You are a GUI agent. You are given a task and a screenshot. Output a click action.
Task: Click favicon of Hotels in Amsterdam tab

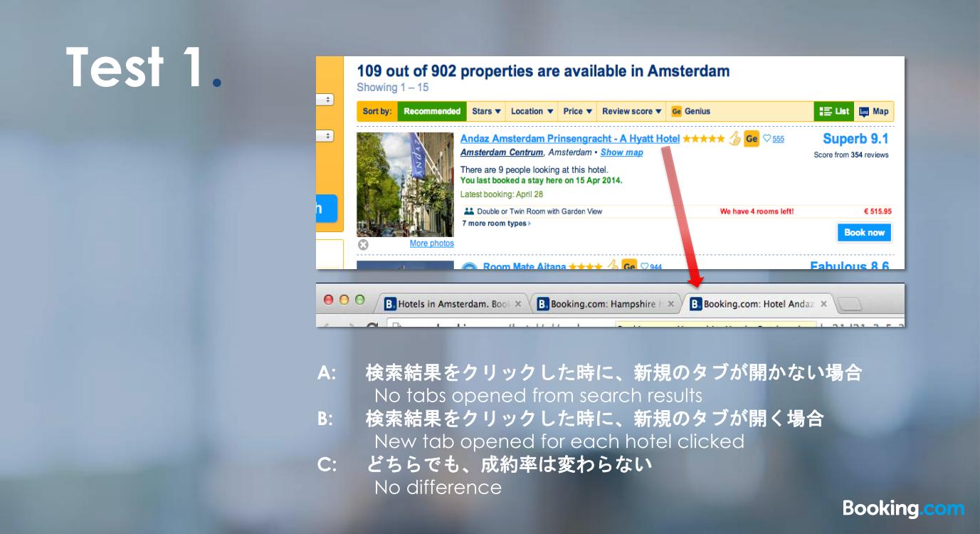pyautogui.click(x=390, y=304)
